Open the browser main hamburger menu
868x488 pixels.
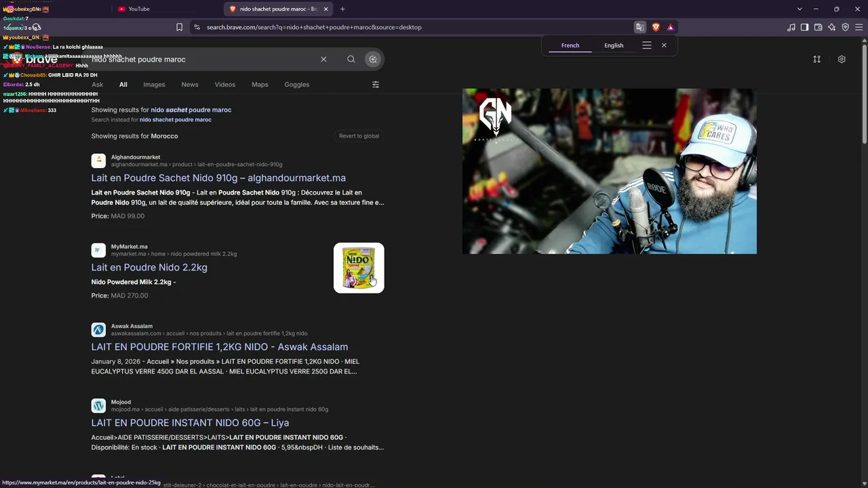pos(858,27)
